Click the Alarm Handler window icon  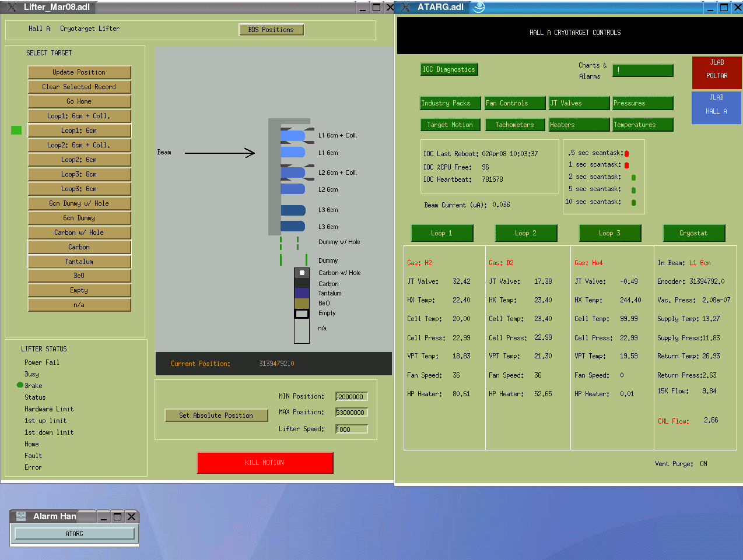click(21, 516)
